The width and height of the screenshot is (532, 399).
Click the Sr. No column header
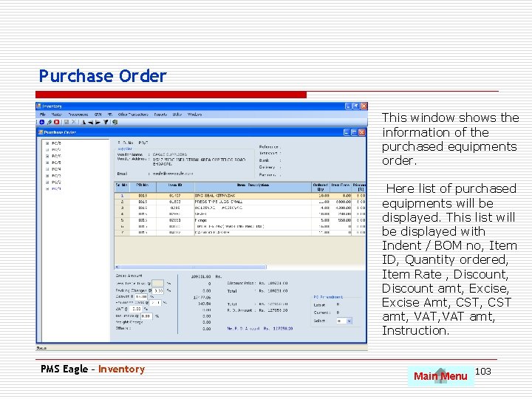122,187
